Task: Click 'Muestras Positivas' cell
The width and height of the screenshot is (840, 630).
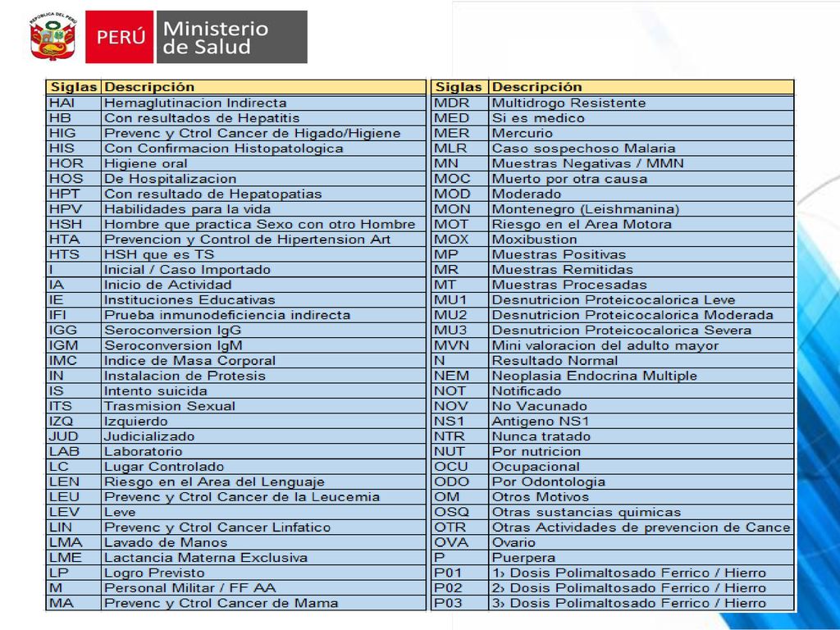Action: pyautogui.click(x=641, y=254)
